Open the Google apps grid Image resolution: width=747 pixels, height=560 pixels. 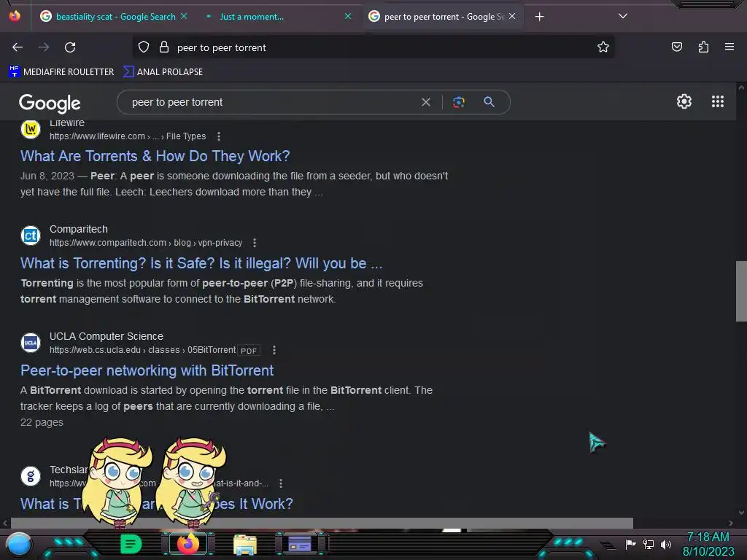pyautogui.click(x=718, y=101)
